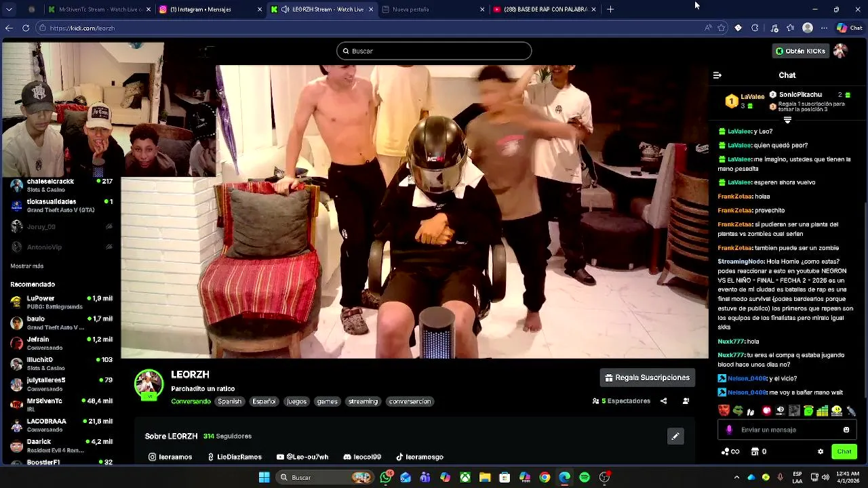Open the pencil edit icon beside Sobre LEORZH
The image size is (868, 488).
click(x=675, y=436)
